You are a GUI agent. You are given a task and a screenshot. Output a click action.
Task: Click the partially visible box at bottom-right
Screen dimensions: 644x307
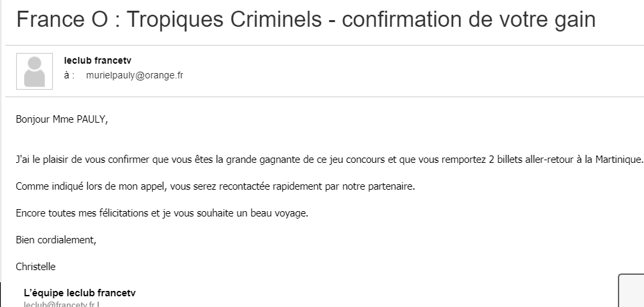631,290
